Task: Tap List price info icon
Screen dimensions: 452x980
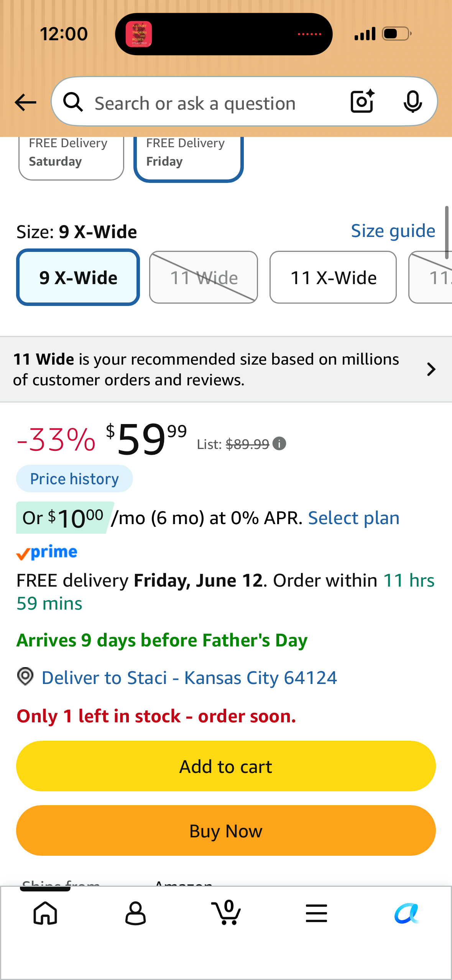Action: pos(279,444)
